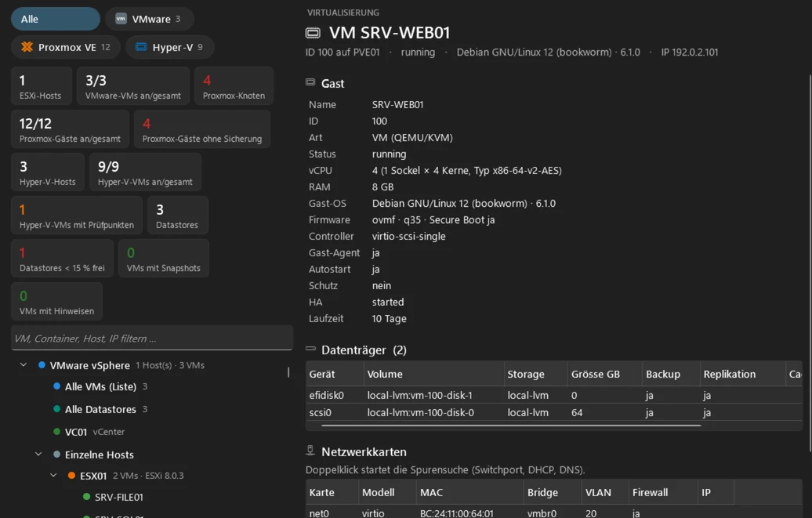Viewport: 812px width, 518px height.
Task: Click the Datenträger section icon
Action: pyautogui.click(x=310, y=349)
